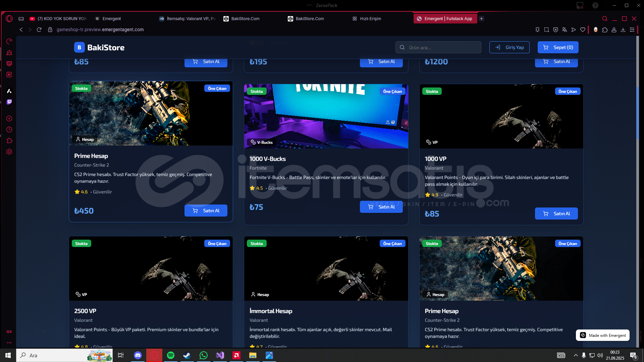The width and height of the screenshot is (644, 362).
Task: Open ad blocker shield icon
Action: tap(555, 29)
